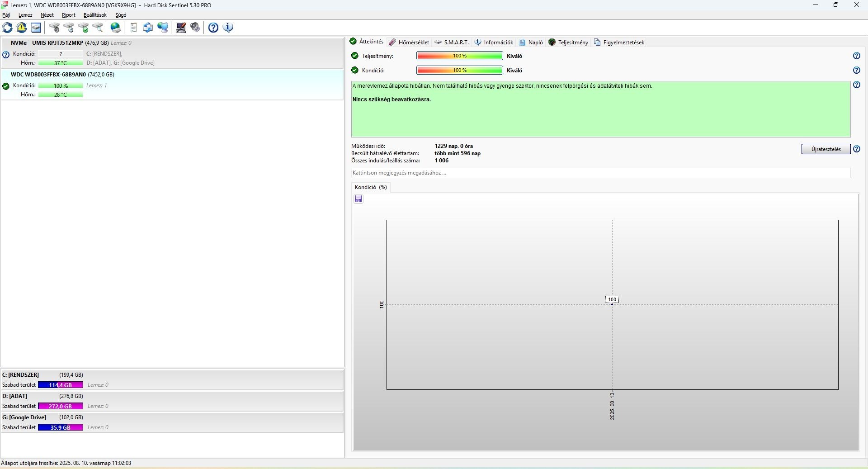Select the WDC WD8003FFBX-68B9AN0 disk entry
Image resolution: width=868 pixels, height=469 pixels.
point(172,85)
